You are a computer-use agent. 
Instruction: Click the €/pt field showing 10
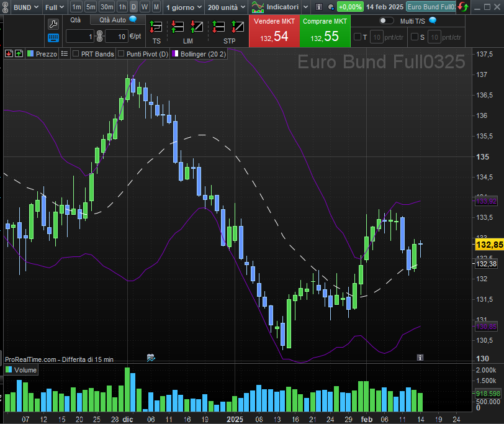click(x=116, y=37)
